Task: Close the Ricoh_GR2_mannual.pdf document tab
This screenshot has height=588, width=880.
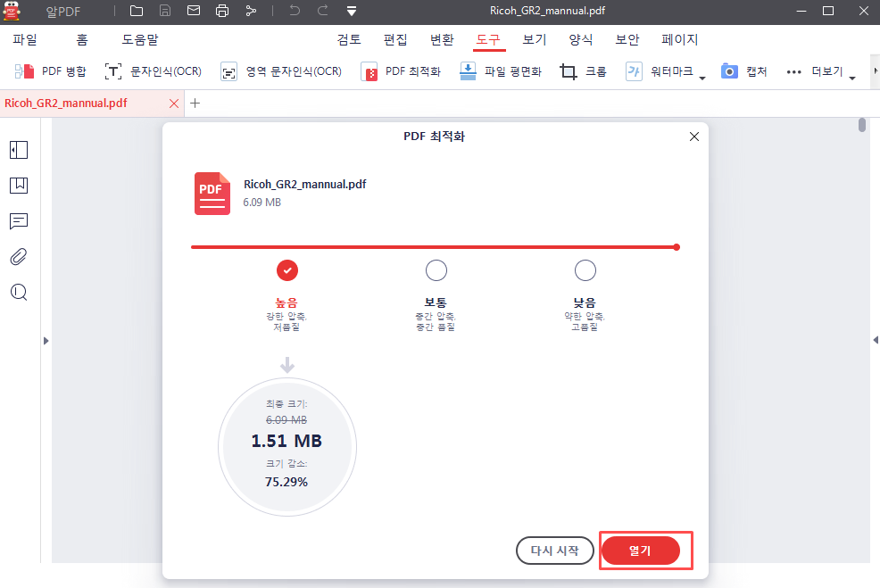Action: [174, 104]
